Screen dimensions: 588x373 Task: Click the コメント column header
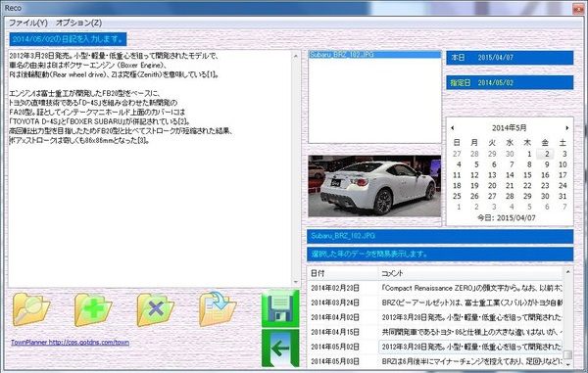click(470, 273)
